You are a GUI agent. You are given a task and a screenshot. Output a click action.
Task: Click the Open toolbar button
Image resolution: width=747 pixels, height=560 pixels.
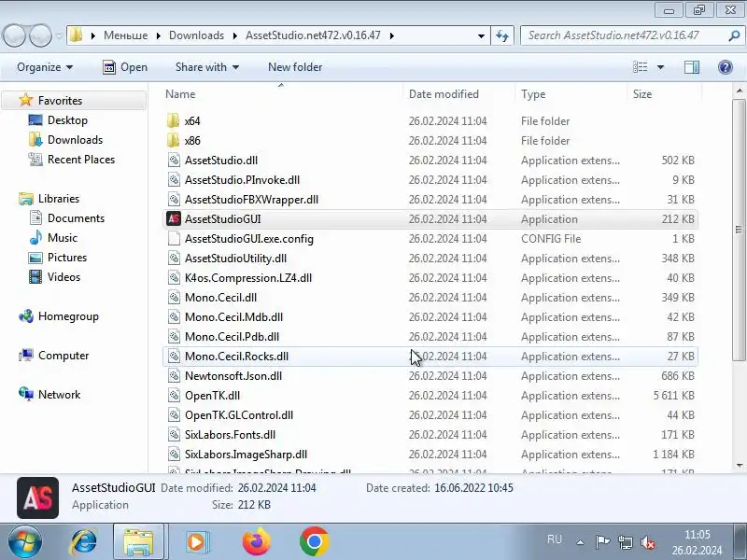[125, 67]
